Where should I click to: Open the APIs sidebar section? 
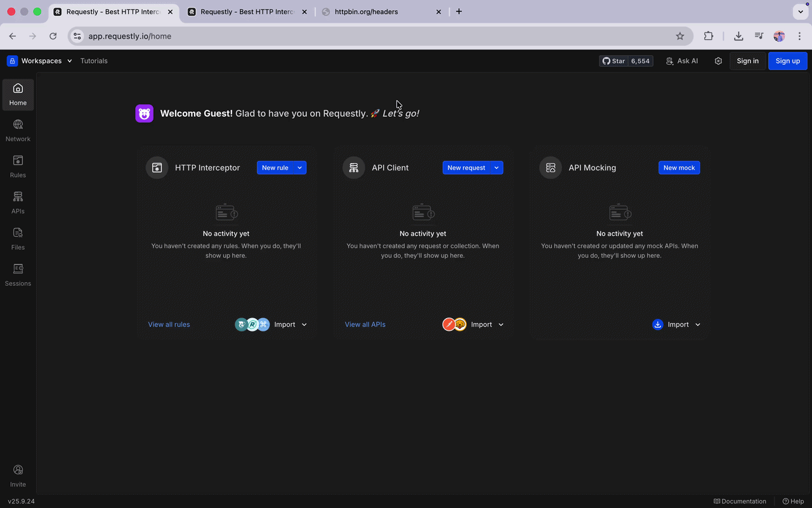tap(18, 203)
